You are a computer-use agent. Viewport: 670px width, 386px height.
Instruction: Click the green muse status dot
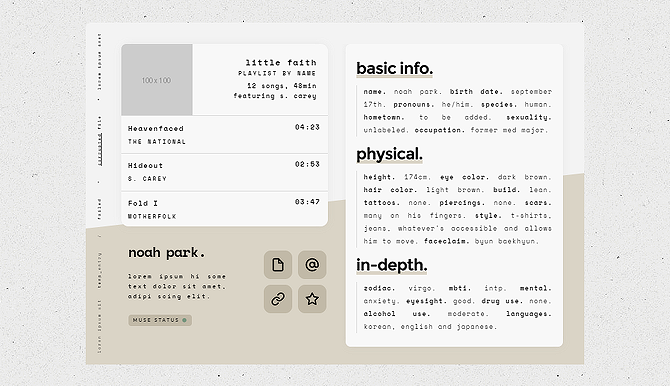point(185,320)
